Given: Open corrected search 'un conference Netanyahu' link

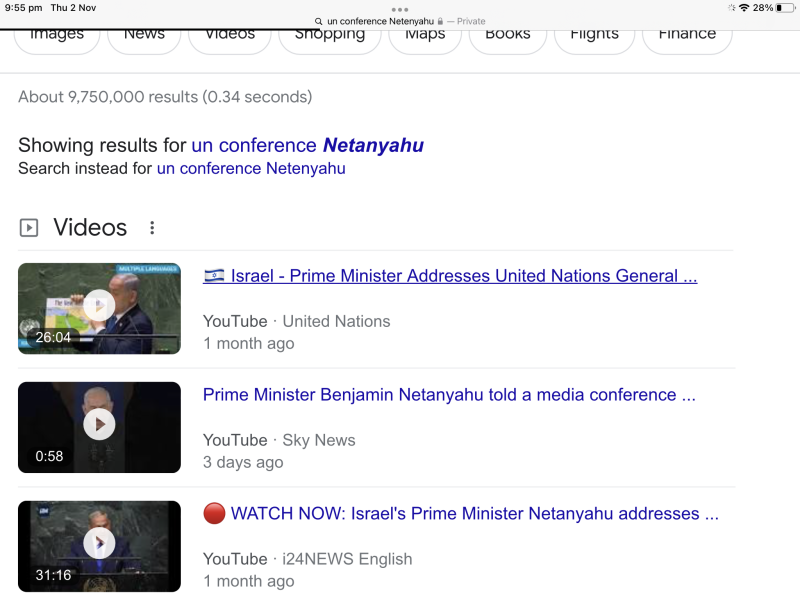Looking at the screenshot, I should click(x=307, y=146).
